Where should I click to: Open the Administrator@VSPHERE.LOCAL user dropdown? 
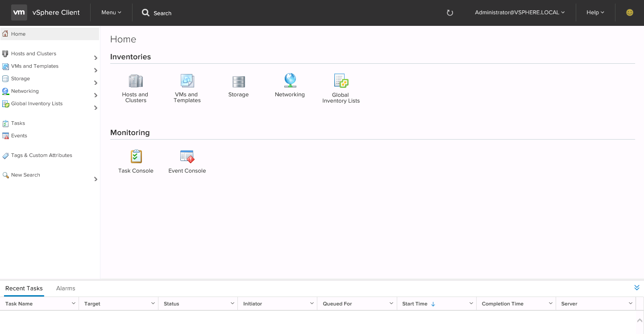click(x=520, y=12)
